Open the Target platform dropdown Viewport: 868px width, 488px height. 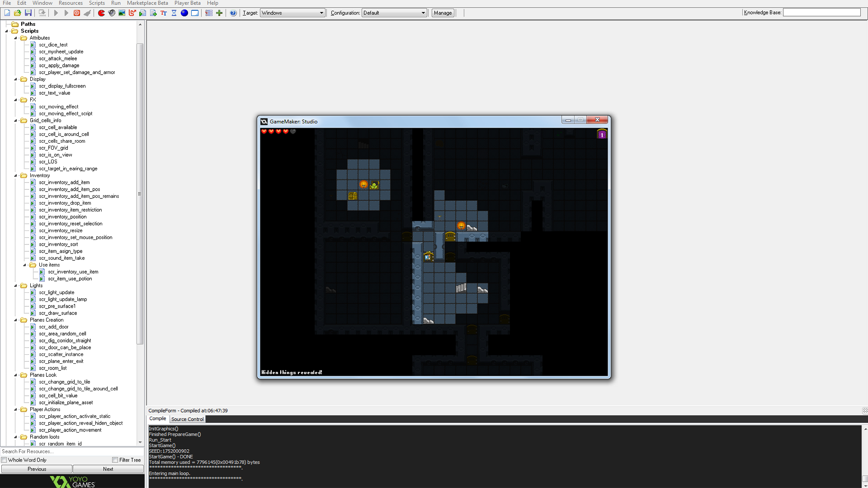[x=292, y=13]
